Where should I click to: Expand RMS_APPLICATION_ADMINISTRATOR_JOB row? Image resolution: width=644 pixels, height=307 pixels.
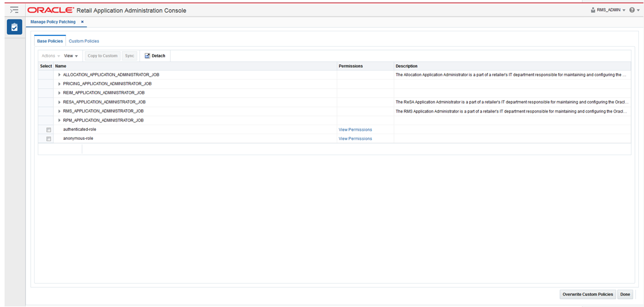(60, 111)
